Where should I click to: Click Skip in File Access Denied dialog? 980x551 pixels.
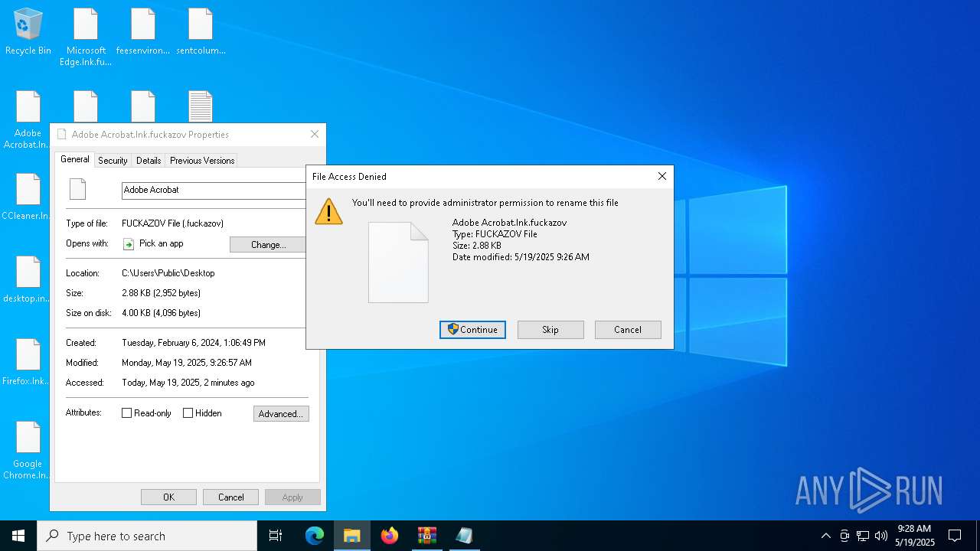point(550,330)
